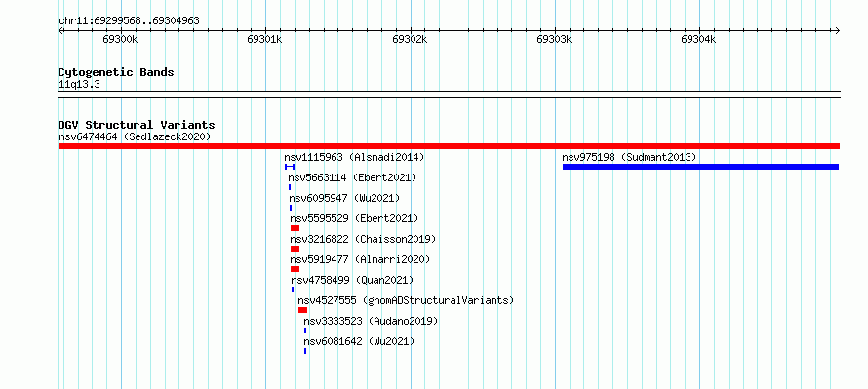Click the 69300k ruler tick label
868x389 pixels.
tap(120, 39)
